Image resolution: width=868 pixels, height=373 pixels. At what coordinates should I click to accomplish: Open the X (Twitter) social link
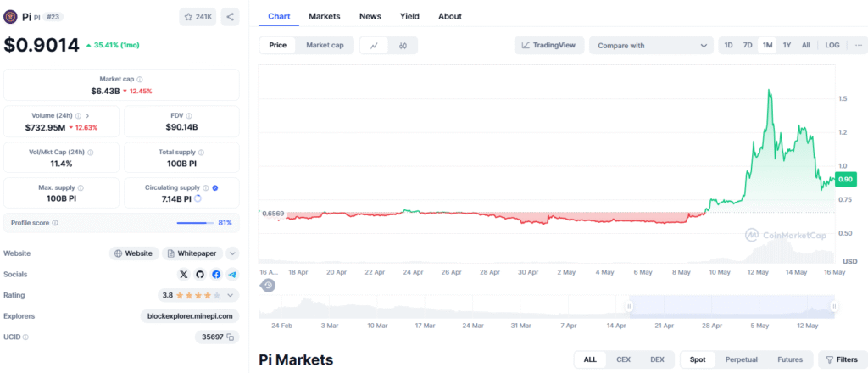coord(184,274)
